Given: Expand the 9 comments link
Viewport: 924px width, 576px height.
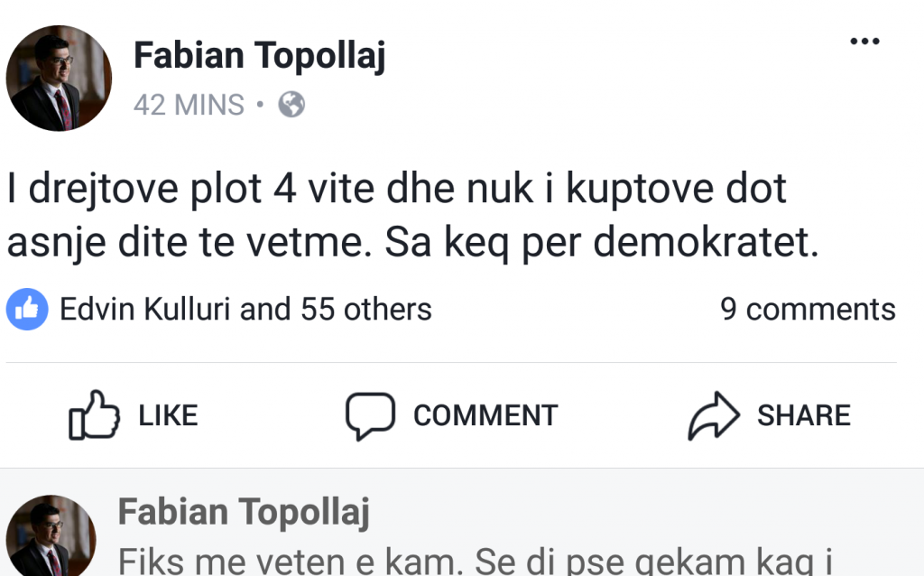Looking at the screenshot, I should [x=807, y=310].
